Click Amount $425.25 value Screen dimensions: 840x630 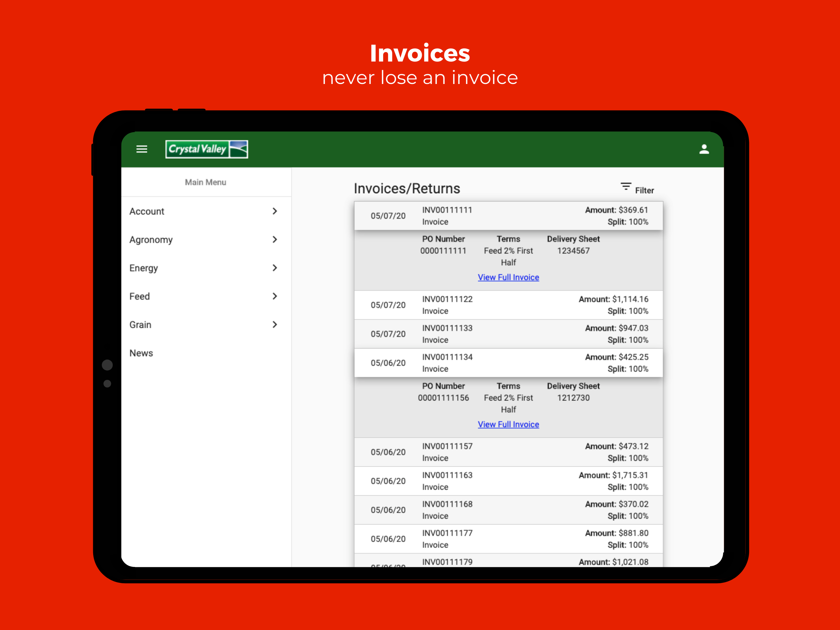point(616,357)
